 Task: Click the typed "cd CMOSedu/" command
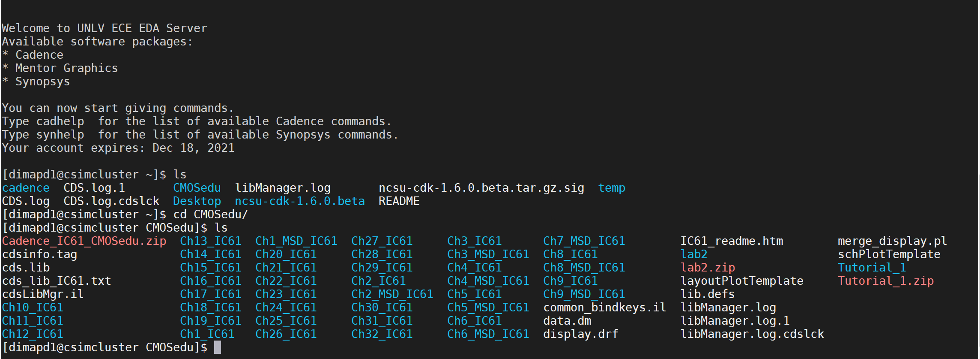pyautogui.click(x=210, y=214)
